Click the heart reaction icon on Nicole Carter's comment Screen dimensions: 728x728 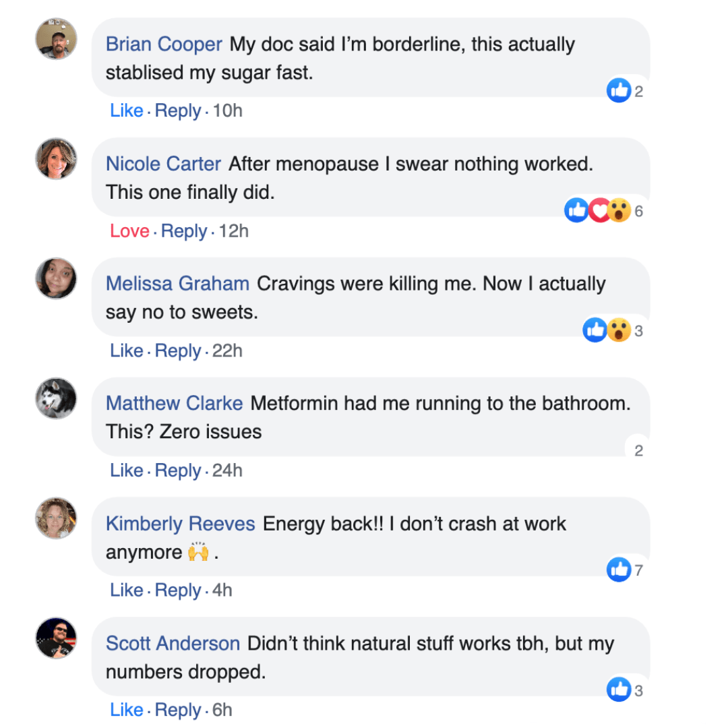pos(599,210)
